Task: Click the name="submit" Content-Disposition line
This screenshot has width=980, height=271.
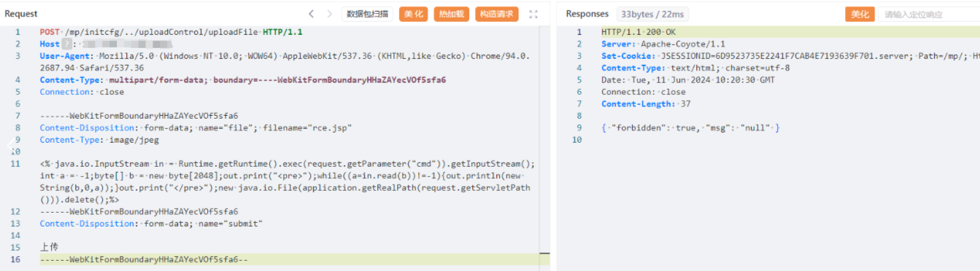Action: click(x=151, y=223)
